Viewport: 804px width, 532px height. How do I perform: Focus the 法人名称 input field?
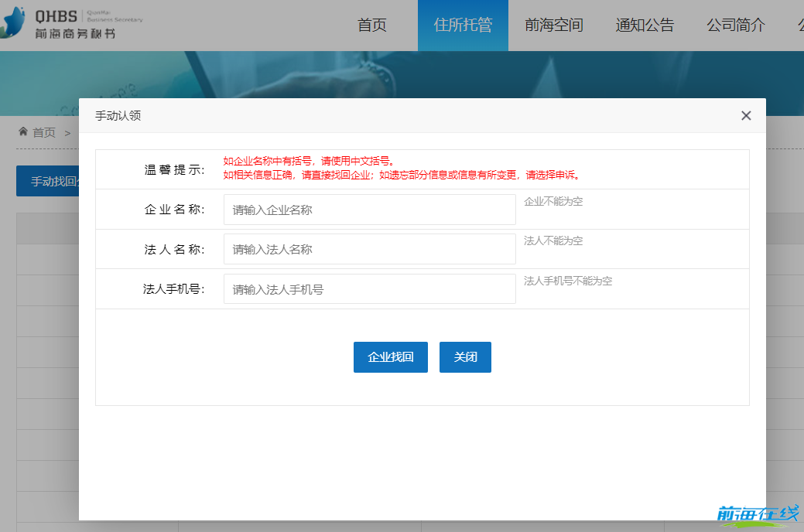click(369, 248)
